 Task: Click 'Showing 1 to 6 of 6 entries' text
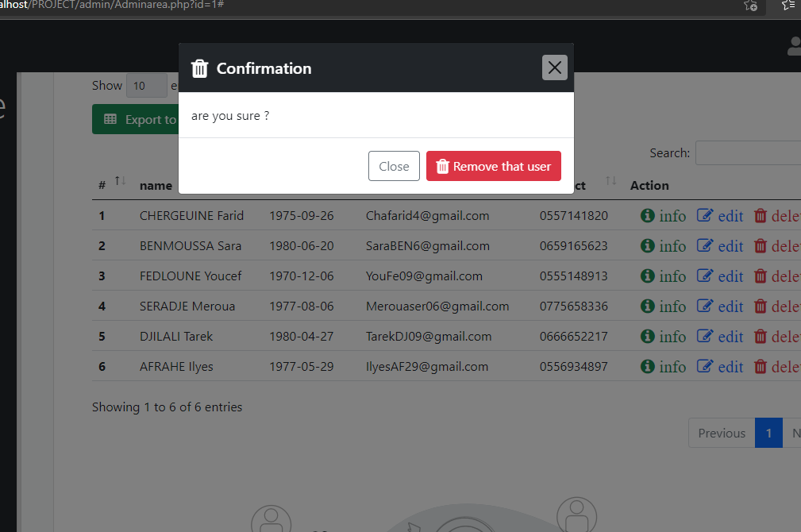pyautogui.click(x=167, y=407)
